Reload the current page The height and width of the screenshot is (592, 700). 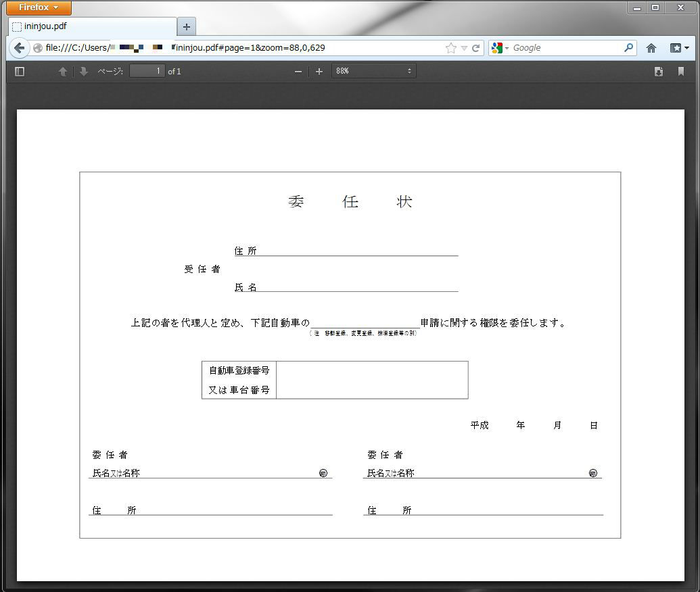475,48
